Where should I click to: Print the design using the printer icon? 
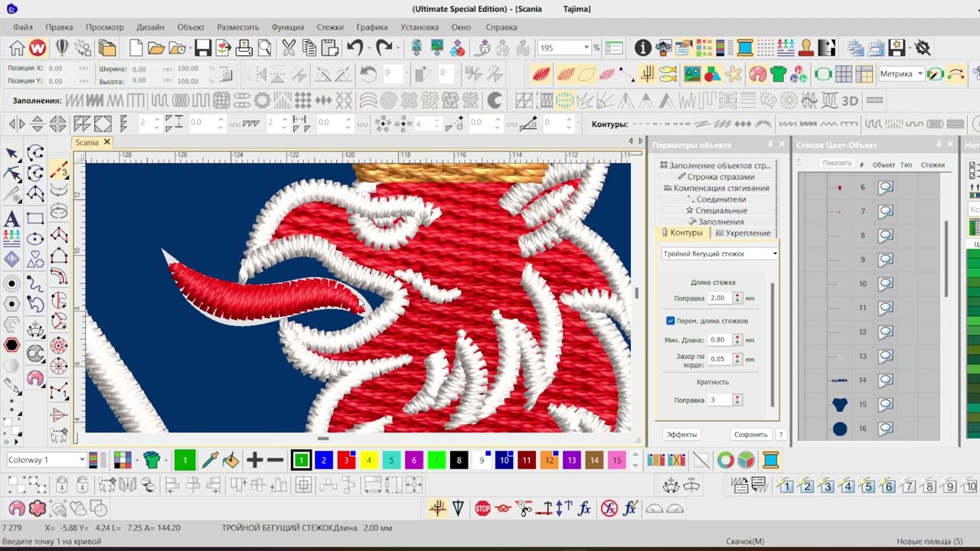tap(244, 48)
